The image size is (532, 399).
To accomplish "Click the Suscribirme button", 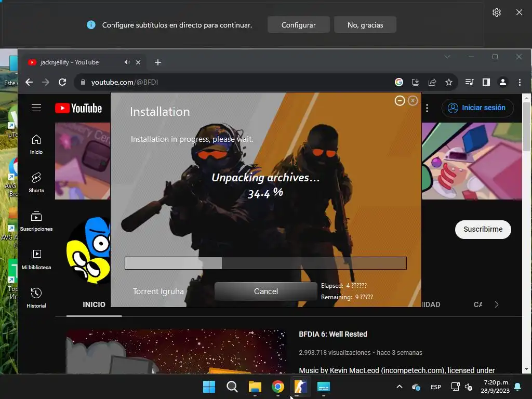I will pos(483,229).
